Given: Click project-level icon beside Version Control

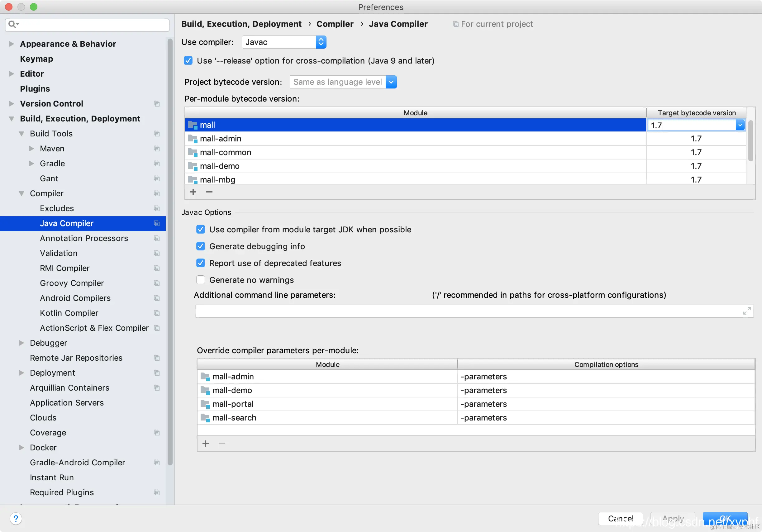Looking at the screenshot, I should pyautogui.click(x=157, y=103).
